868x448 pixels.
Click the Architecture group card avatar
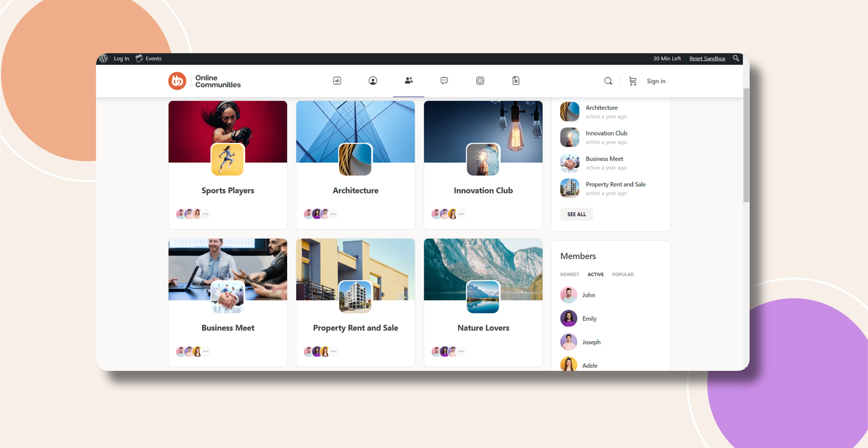tap(355, 160)
